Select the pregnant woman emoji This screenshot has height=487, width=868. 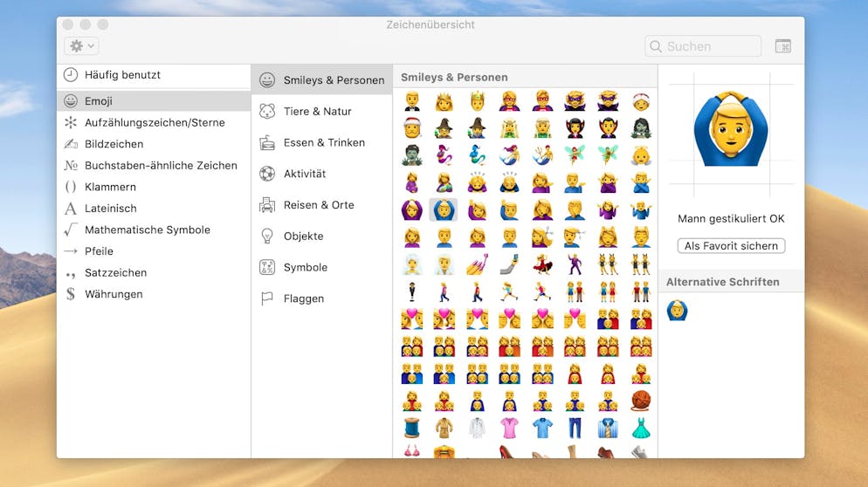pos(411,182)
